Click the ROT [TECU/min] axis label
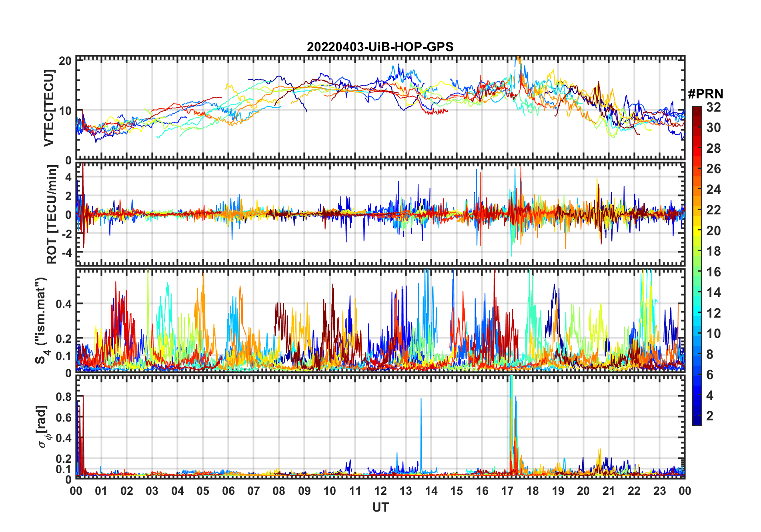 [x=52, y=214]
